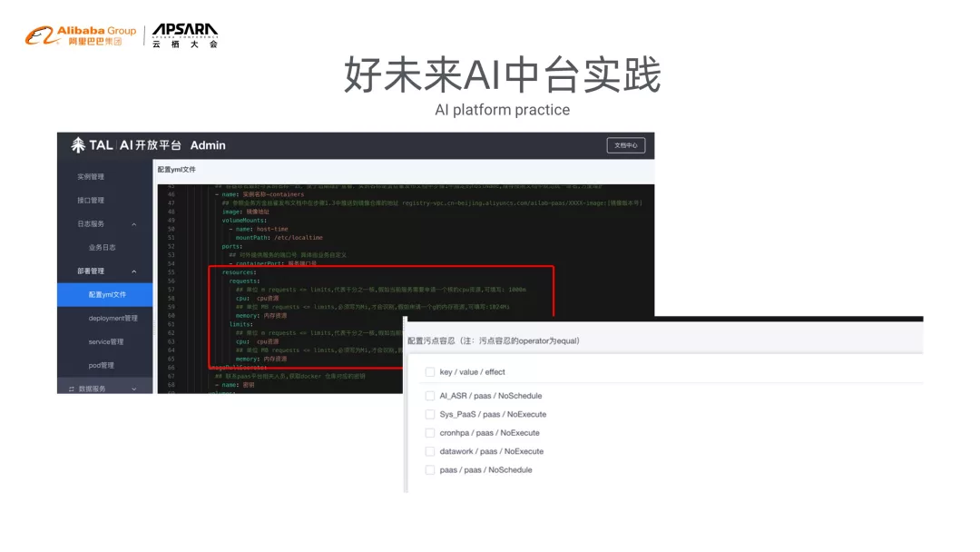
Task: Open the 文档中心 button
Action: pyautogui.click(x=625, y=145)
